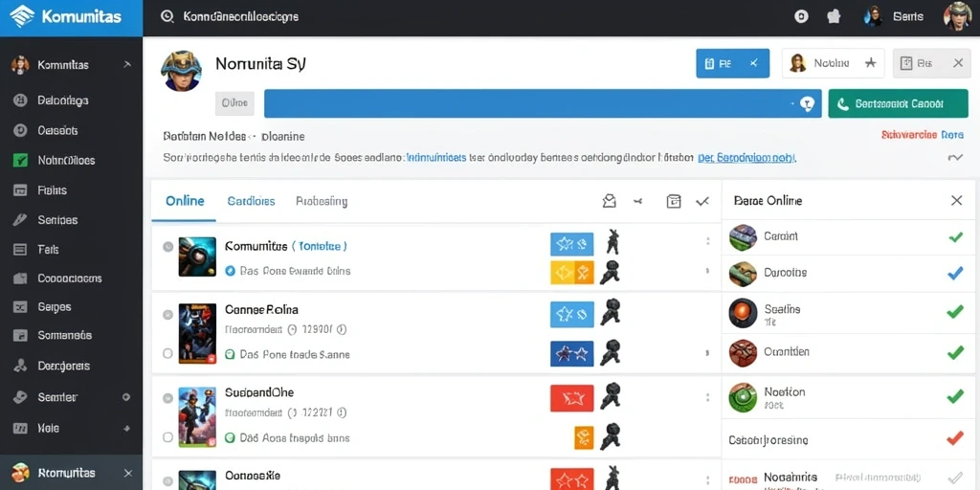This screenshot has width=980, height=490.
Task: Select the Delonitoga sidebar icon
Action: [20, 100]
